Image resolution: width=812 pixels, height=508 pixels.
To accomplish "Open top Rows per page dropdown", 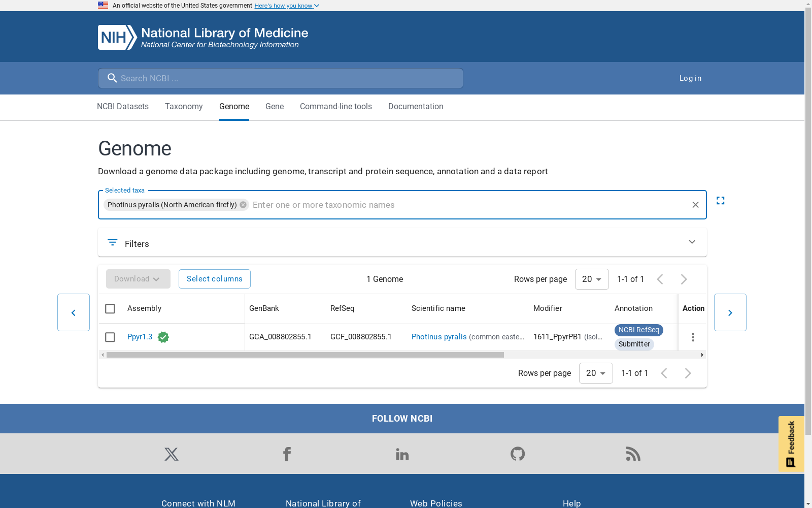I will point(592,279).
